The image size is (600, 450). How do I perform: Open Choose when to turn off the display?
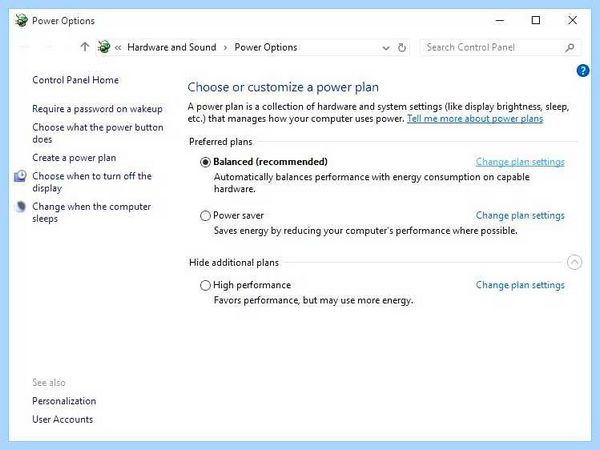(x=92, y=182)
